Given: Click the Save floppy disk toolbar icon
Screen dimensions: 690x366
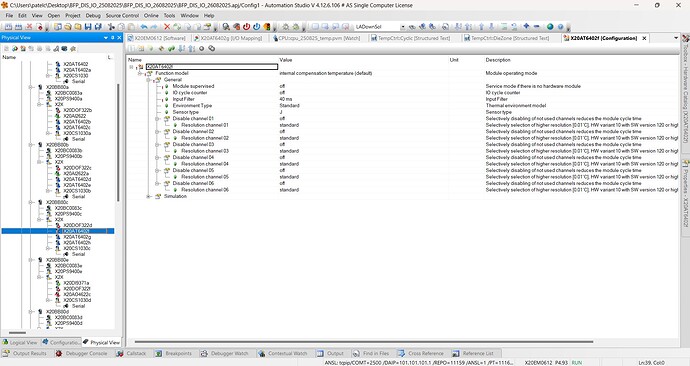Looking at the screenshot, I should pos(88,27).
